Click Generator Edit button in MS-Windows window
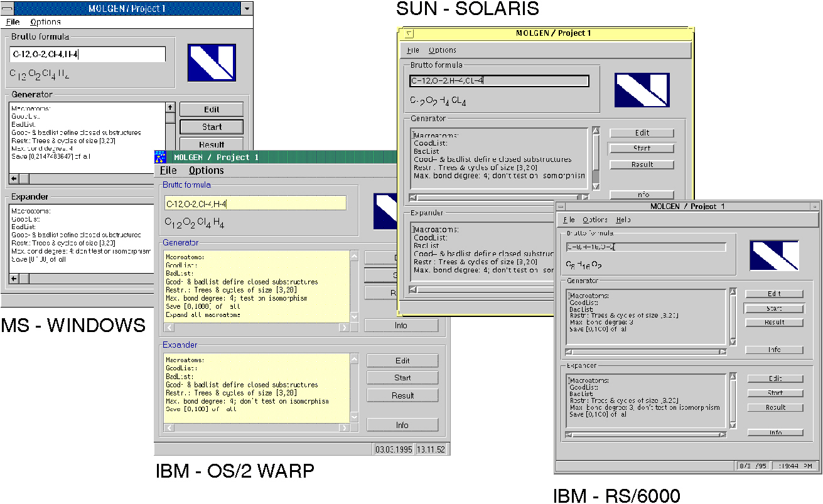 [212, 110]
